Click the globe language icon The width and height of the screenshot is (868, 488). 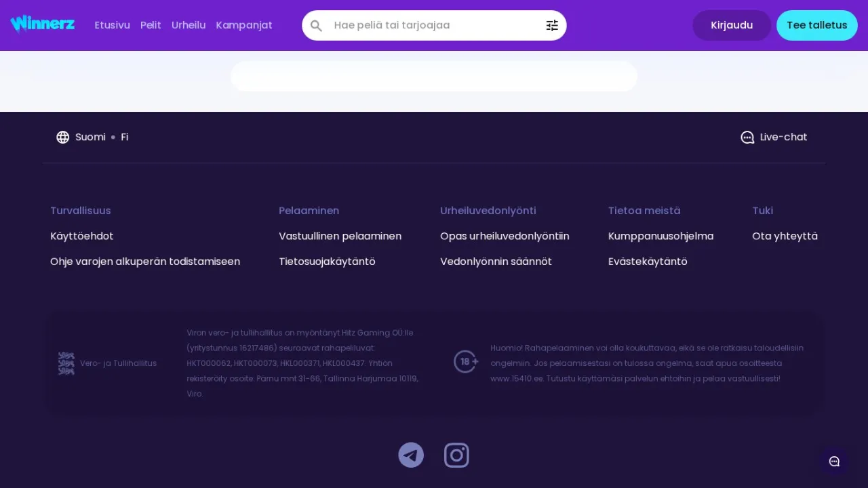click(x=63, y=137)
